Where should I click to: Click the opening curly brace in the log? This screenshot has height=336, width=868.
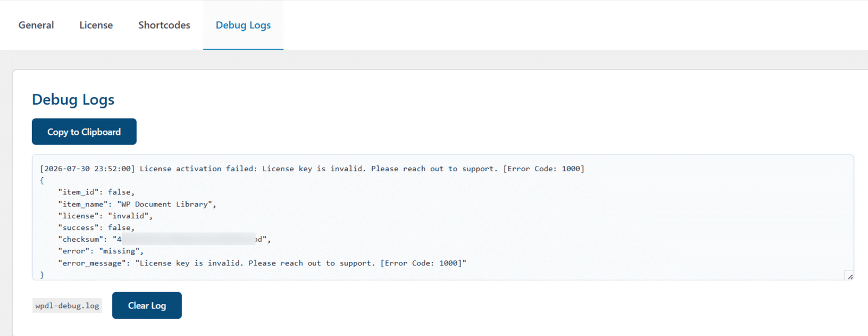pos(42,180)
